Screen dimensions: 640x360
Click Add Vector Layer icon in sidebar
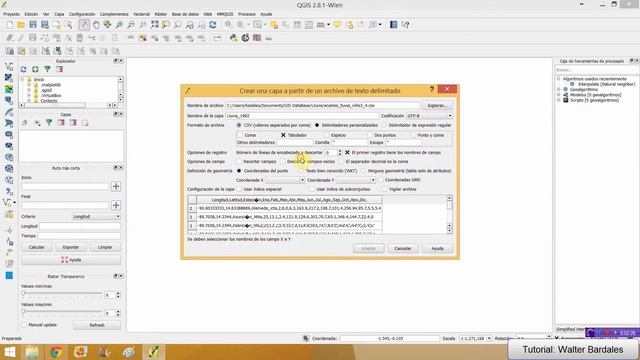[x=9, y=66]
